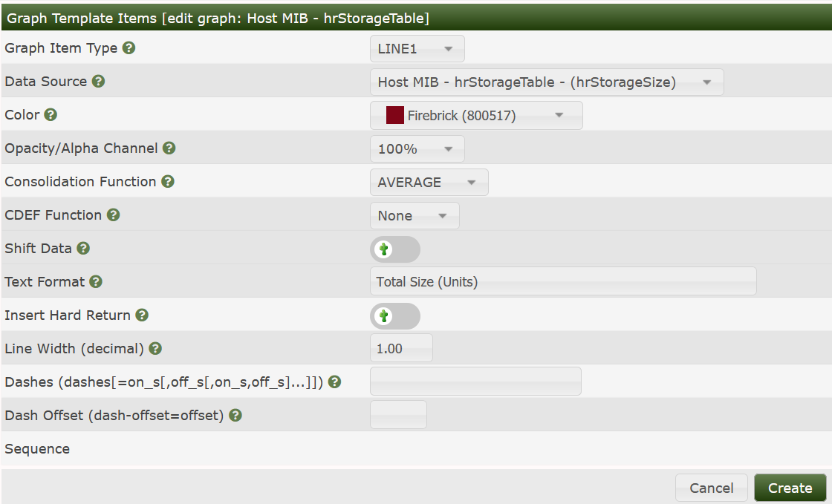
Task: Change the Opacity 100% dropdown
Action: 417,149
